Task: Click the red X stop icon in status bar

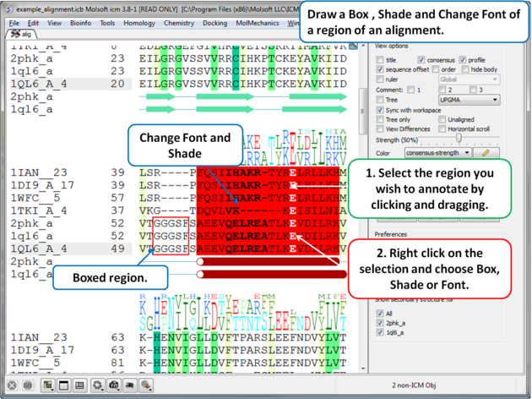Action: click(12, 385)
